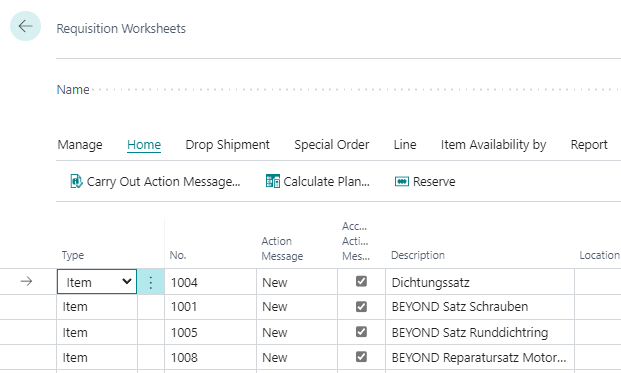This screenshot has height=373, width=621.
Task: Click the Calculate Plan icon
Action: click(272, 181)
